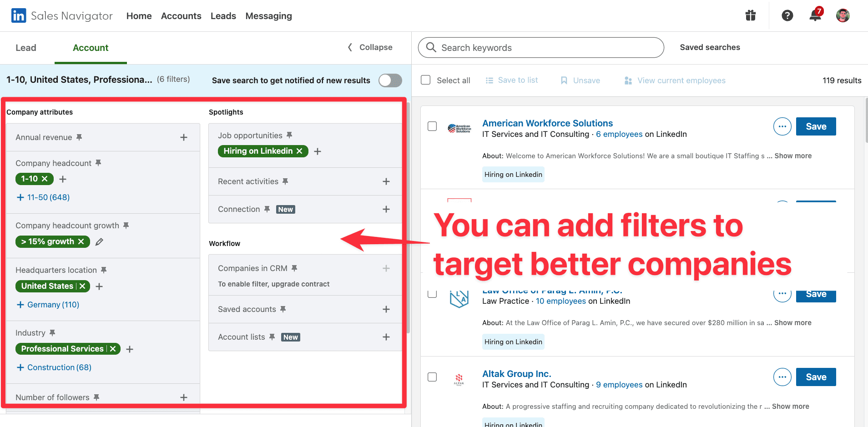Toggle the save search notification switch
The width and height of the screenshot is (868, 427).
click(x=390, y=80)
